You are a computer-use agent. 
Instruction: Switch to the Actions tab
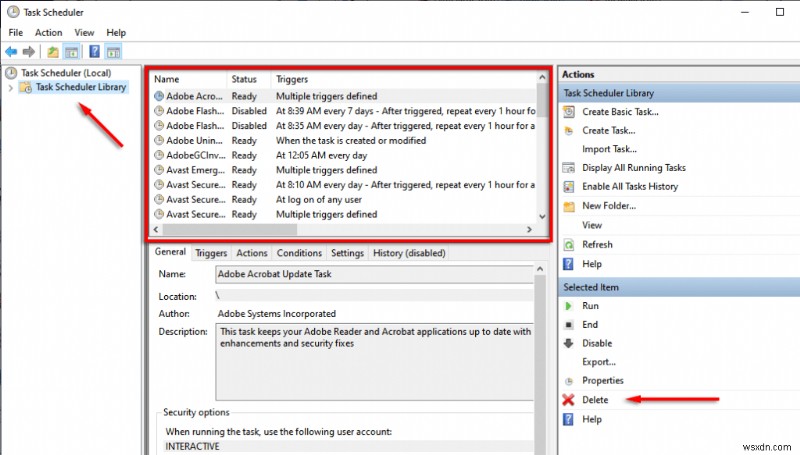click(252, 253)
